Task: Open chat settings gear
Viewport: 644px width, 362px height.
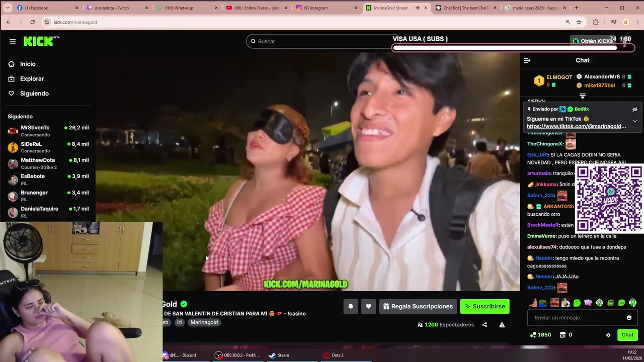Action: tap(608, 335)
